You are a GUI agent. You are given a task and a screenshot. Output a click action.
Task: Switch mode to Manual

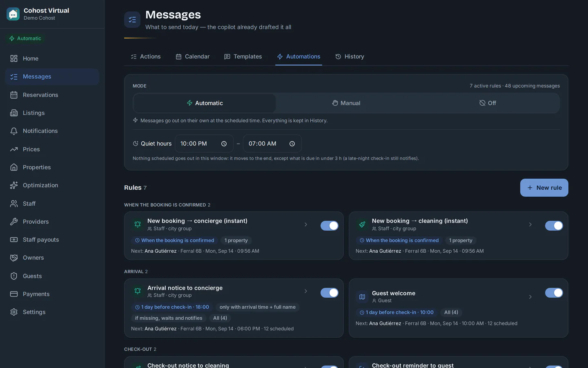point(346,103)
